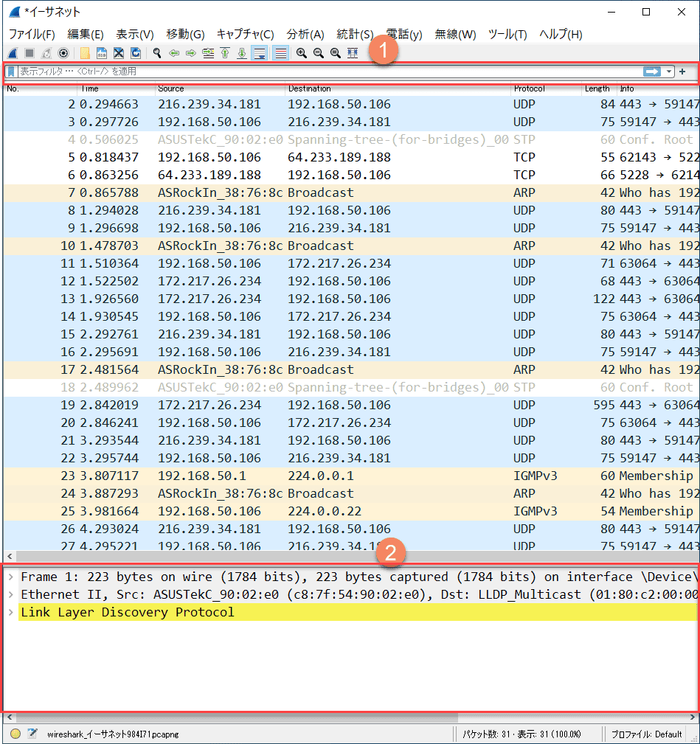Select packet 6 TCP from 64.233.189.188
The width and height of the screenshot is (700, 744).
[351, 175]
